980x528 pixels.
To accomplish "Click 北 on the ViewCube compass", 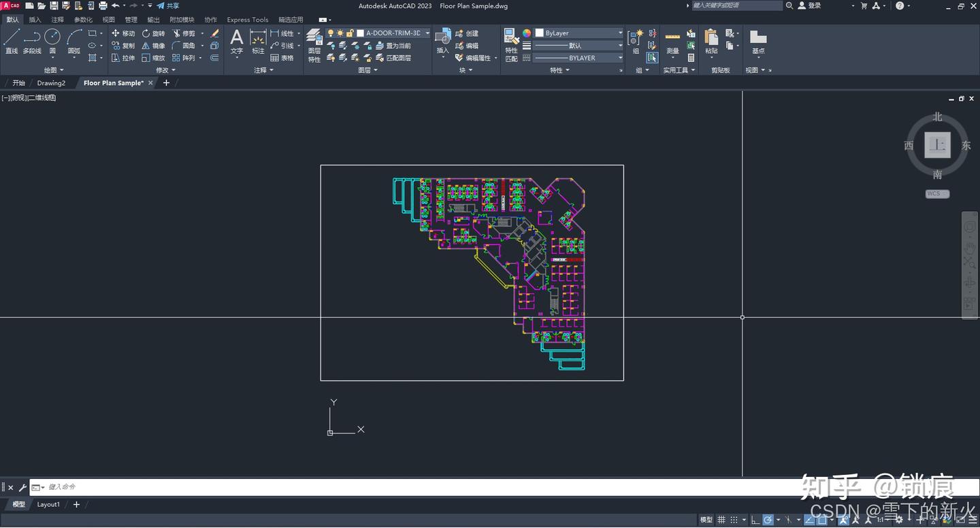I will pyautogui.click(x=937, y=116).
